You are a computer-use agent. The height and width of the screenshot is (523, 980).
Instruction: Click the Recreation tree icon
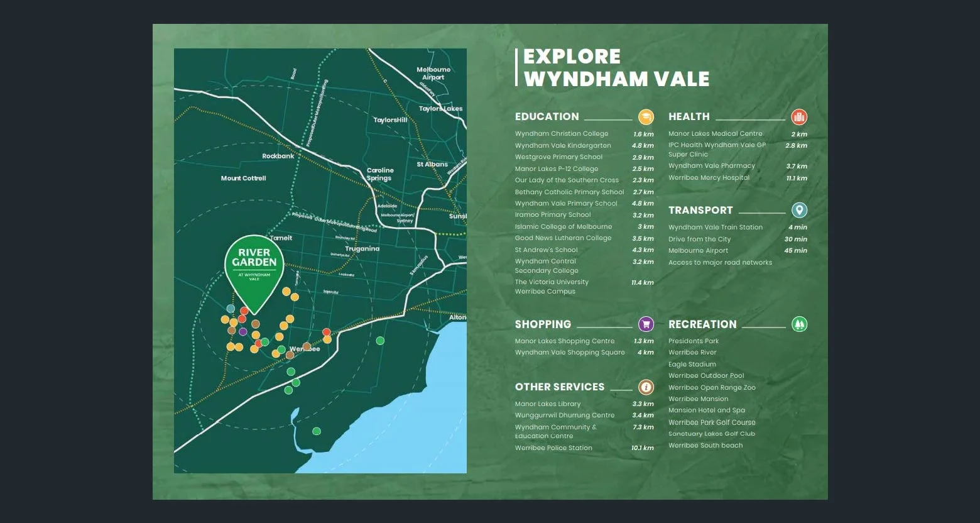[x=798, y=324]
